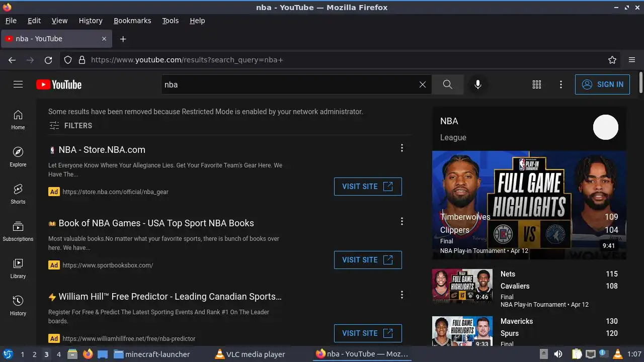Open the History menu
The image size is (644, 362).
(91, 21)
